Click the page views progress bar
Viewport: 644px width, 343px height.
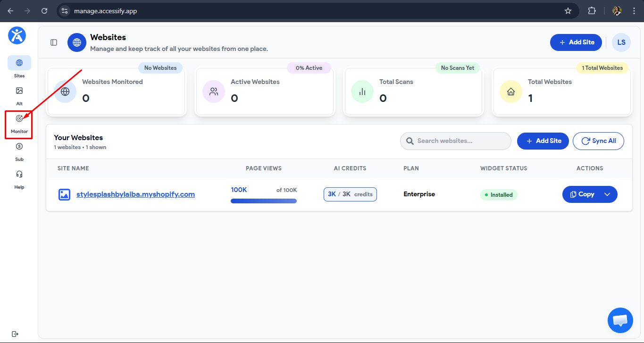coord(263,201)
